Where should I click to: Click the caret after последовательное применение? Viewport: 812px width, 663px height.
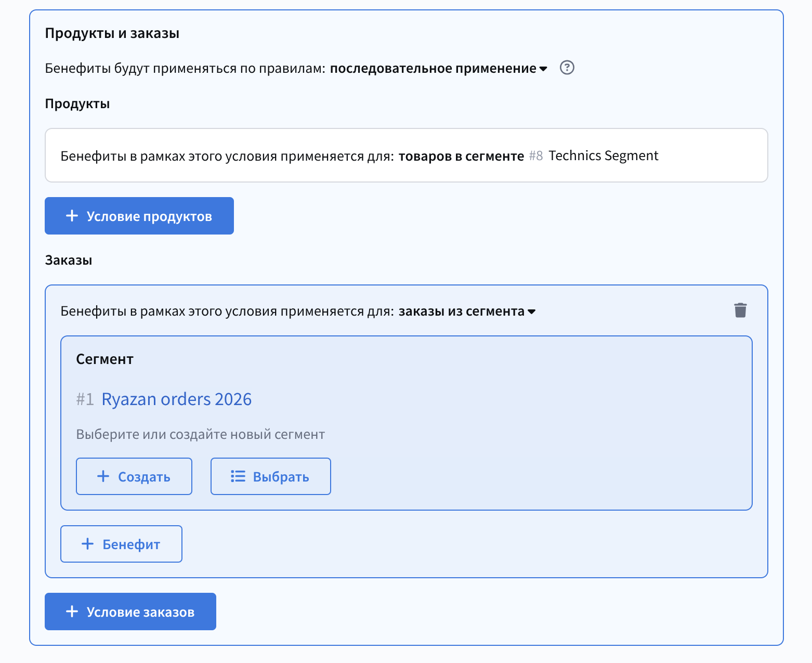click(543, 69)
